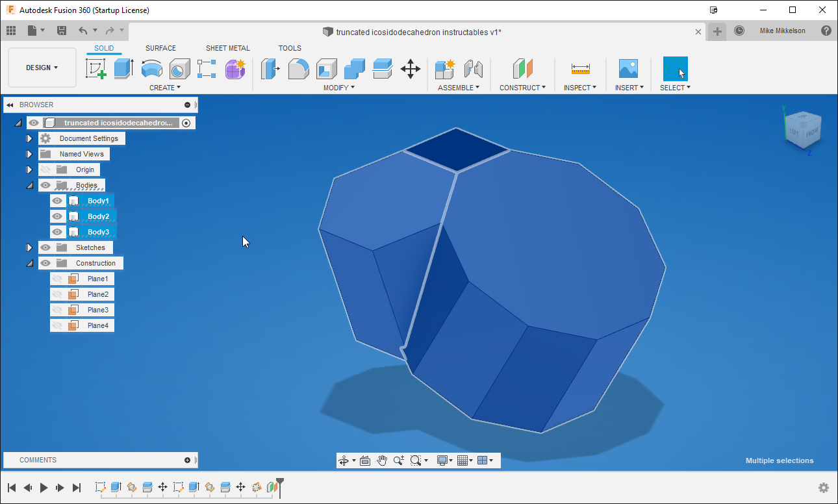Activate the Revolve tool
This screenshot has width=838, height=504.
[x=151, y=68]
